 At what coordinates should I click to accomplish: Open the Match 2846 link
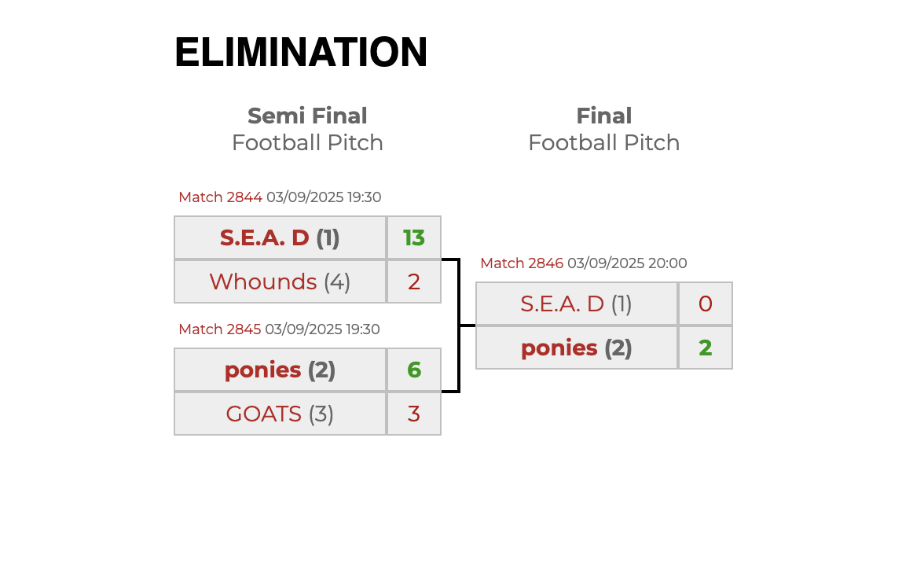click(521, 263)
